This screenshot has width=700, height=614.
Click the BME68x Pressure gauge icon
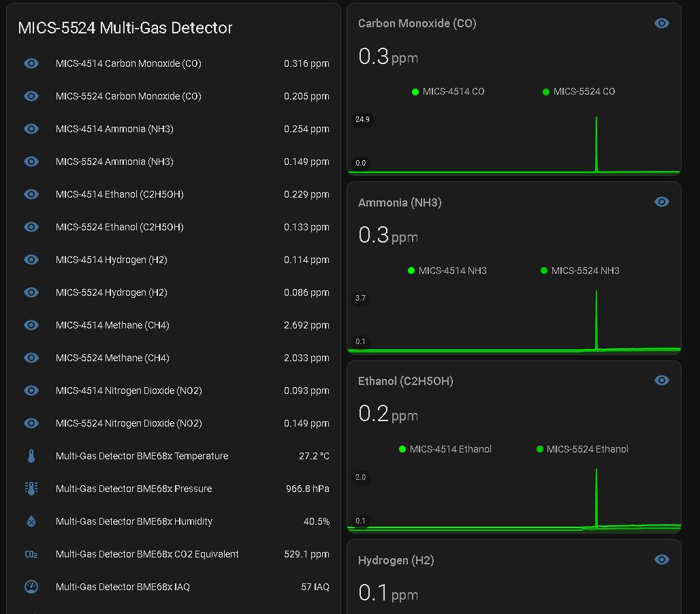pos(31,489)
